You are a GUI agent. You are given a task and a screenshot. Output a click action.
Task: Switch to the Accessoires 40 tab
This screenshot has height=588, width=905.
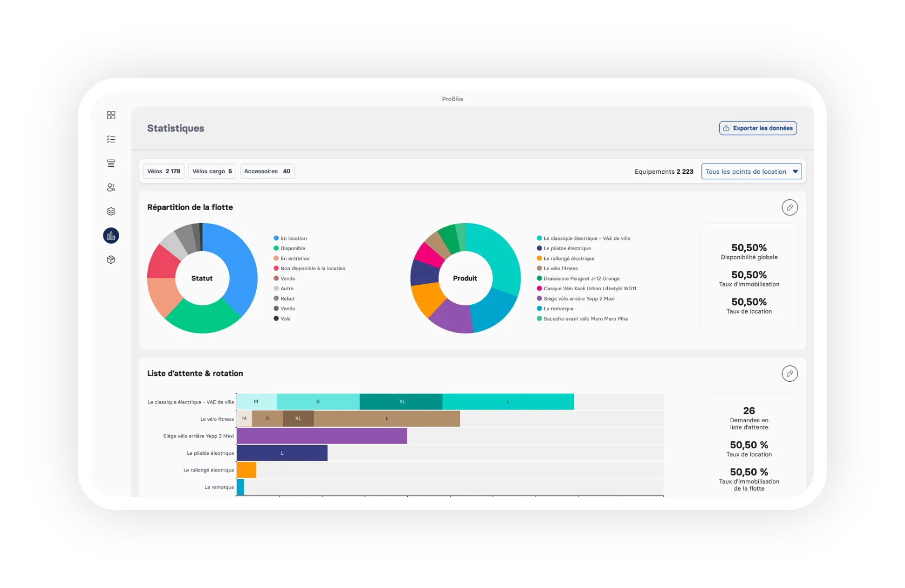click(x=267, y=171)
